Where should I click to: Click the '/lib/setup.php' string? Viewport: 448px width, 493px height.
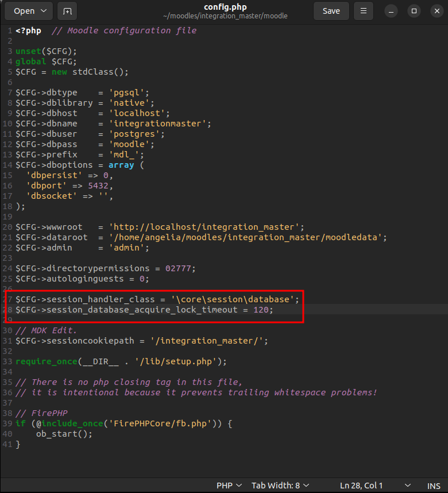tap(176, 361)
